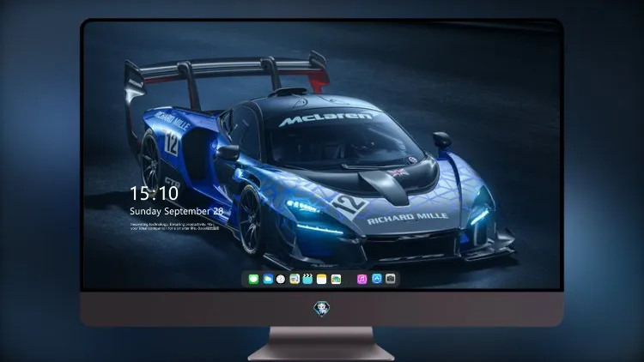This screenshot has height=362, width=644.
Task: Open the blue App Store icon
Action: click(x=377, y=279)
